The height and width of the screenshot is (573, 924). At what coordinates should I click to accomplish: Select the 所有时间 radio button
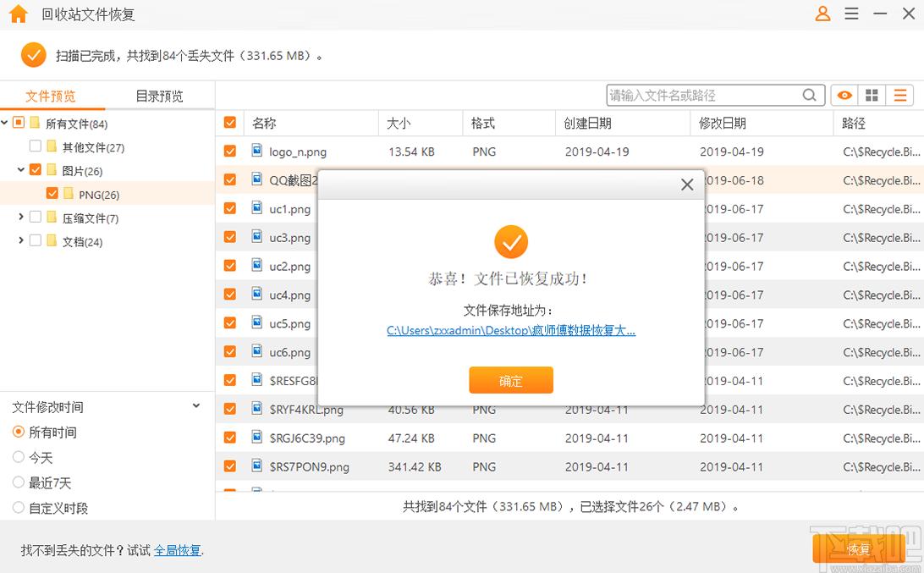(19, 433)
